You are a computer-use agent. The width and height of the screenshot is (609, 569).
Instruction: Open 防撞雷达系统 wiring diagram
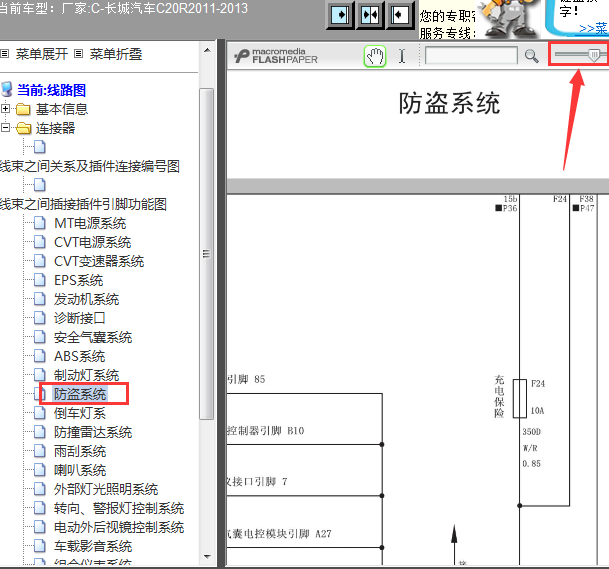tap(93, 432)
